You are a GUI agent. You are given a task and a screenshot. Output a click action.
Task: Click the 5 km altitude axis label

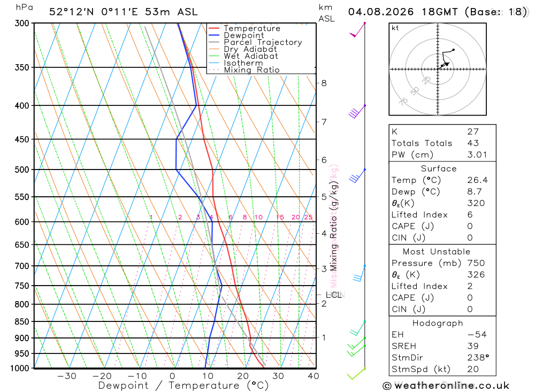click(324, 197)
